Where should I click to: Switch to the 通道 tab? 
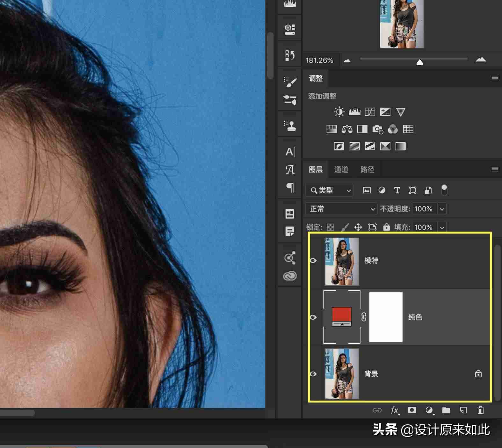[x=341, y=169]
